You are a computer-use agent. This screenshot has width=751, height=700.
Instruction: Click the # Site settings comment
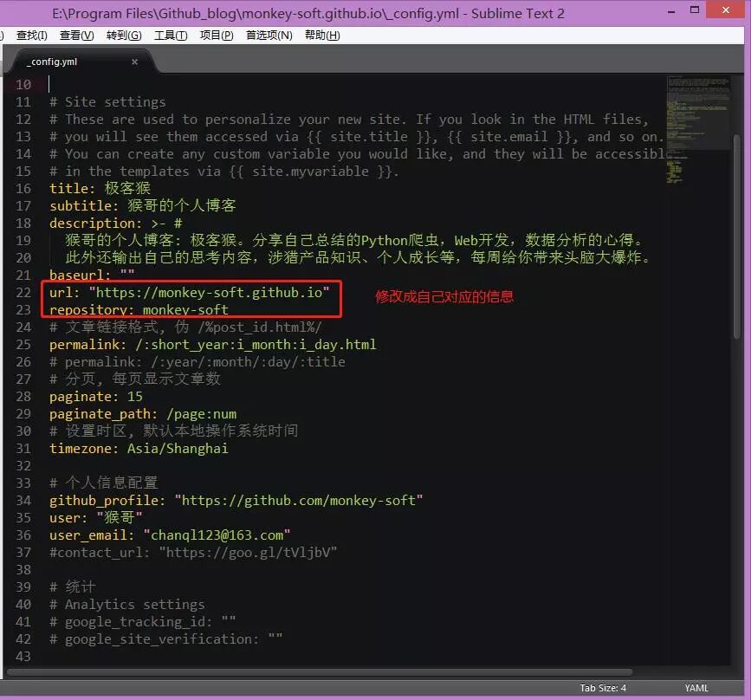(x=107, y=102)
